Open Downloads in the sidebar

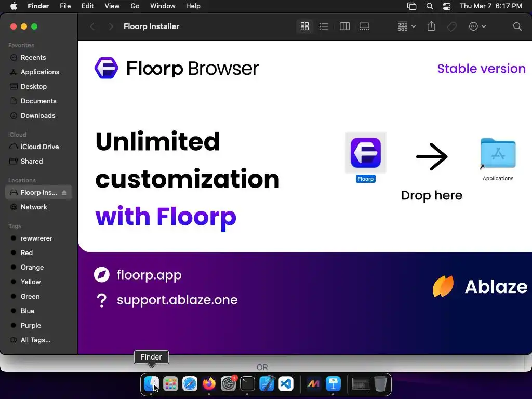[x=38, y=116]
